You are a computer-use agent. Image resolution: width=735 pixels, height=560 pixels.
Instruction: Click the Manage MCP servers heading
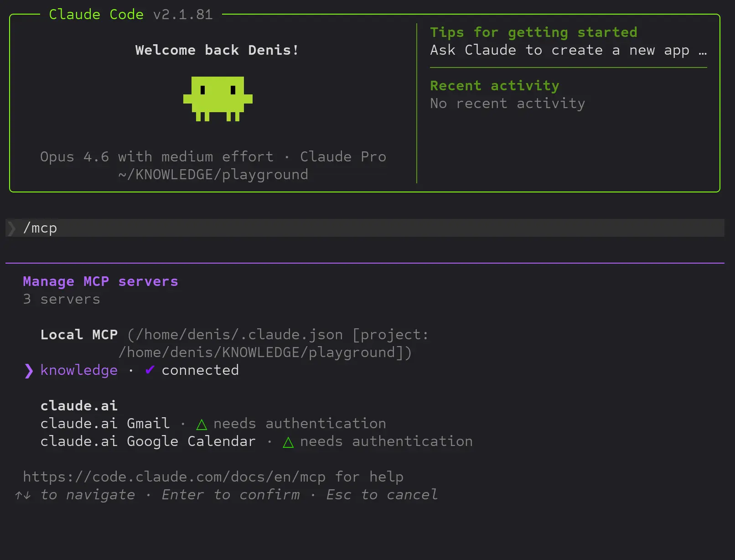pyautogui.click(x=100, y=281)
